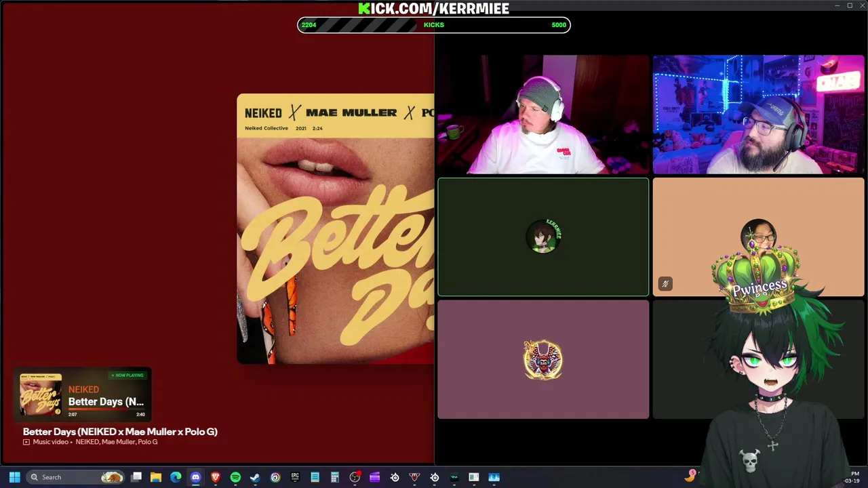
Task: Click the full Better Days song title text
Action: point(120,432)
